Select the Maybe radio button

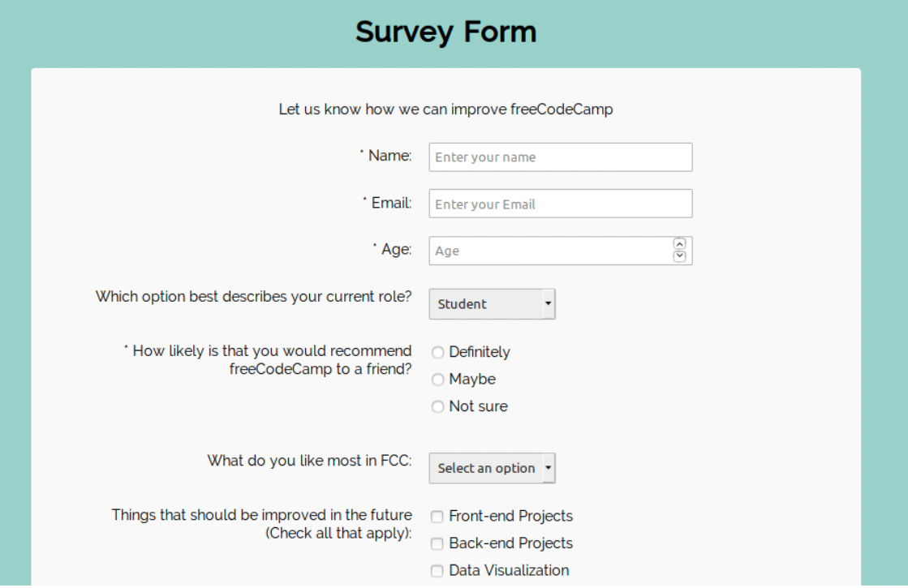click(x=437, y=380)
